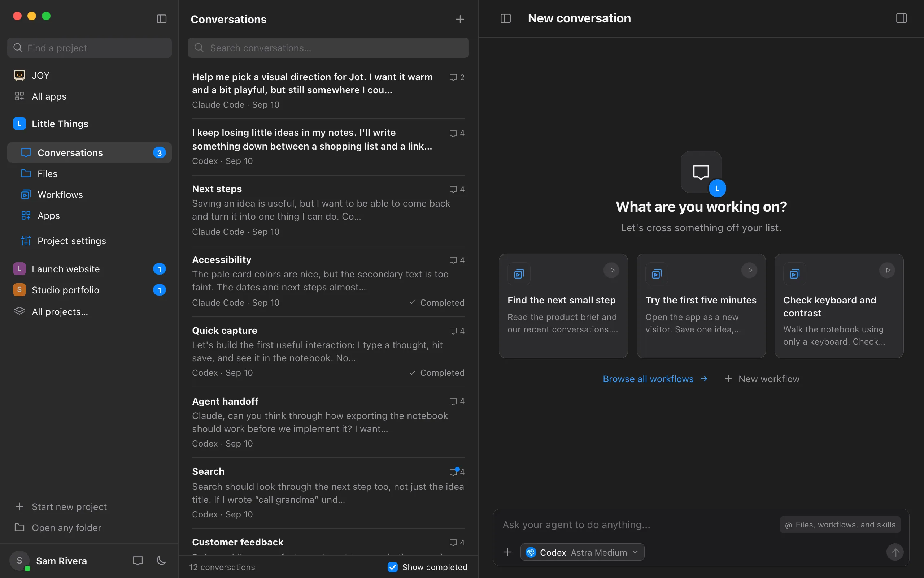This screenshot has height=578, width=924.
Task: Toggle conversation list panel in New conversation header
Action: point(506,18)
